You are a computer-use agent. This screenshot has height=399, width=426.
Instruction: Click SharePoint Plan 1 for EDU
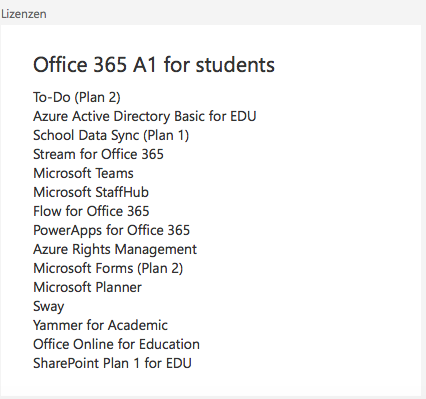point(112,363)
